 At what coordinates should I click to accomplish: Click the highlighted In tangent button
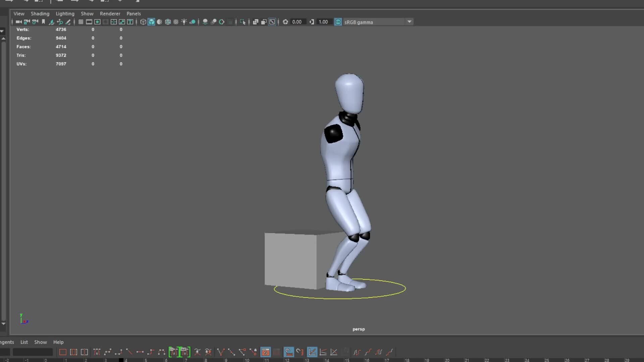click(173, 352)
